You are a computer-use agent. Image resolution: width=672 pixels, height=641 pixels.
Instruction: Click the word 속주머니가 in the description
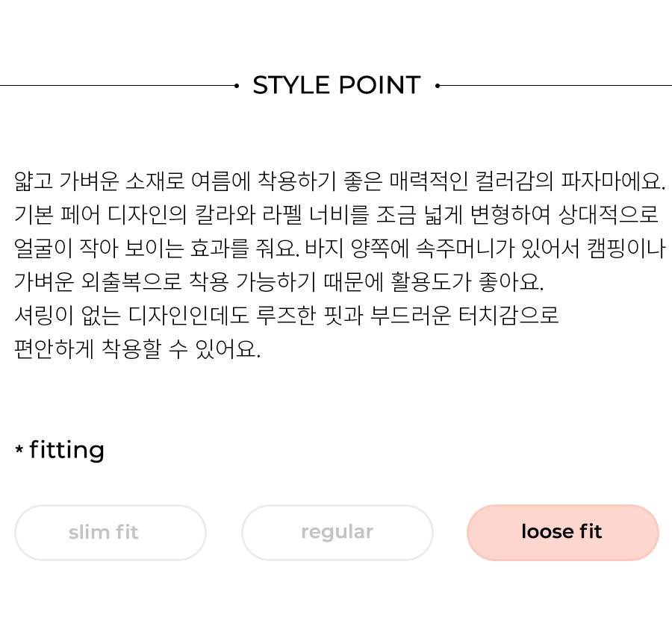coord(465,248)
